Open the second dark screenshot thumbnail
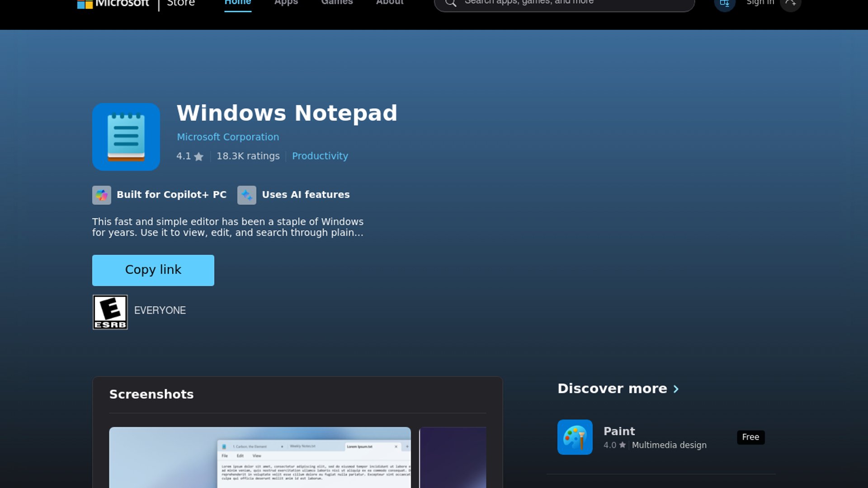Screen dimensions: 868x488 (x=453, y=457)
